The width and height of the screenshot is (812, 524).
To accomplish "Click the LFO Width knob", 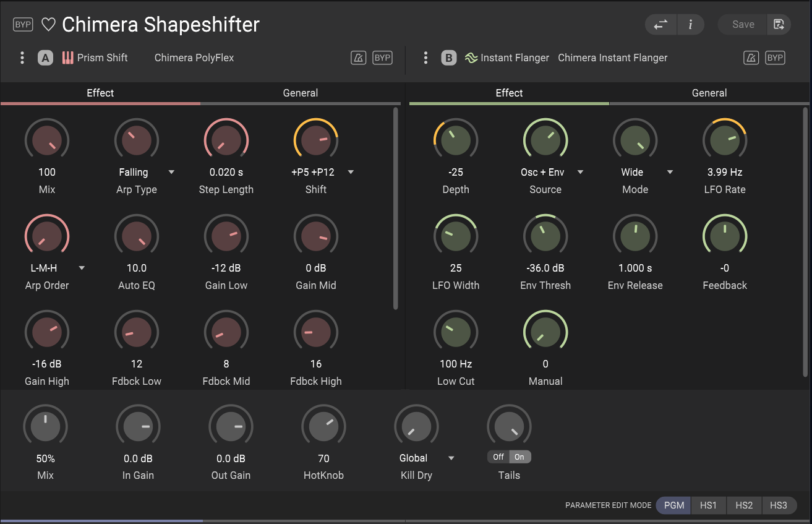I will (x=456, y=236).
